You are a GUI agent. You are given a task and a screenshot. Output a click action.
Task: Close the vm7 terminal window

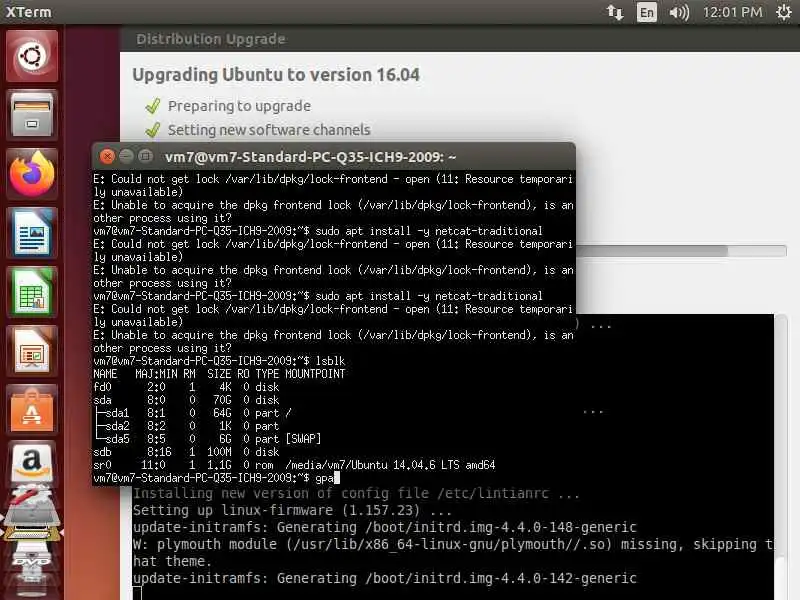tap(107, 156)
